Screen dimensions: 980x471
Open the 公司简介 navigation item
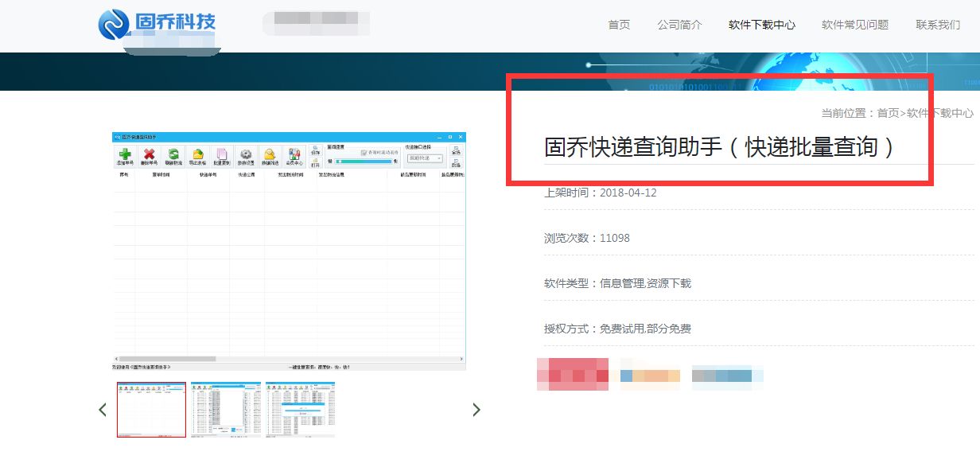679,25
